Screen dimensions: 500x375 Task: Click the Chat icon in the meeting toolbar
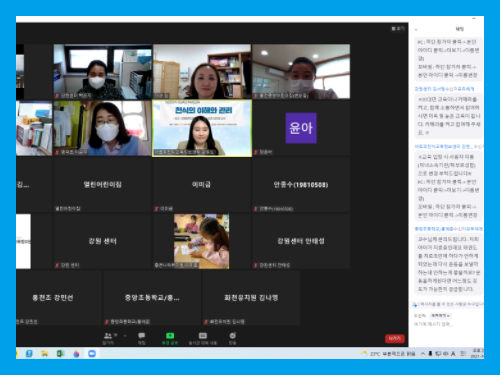[142, 338]
